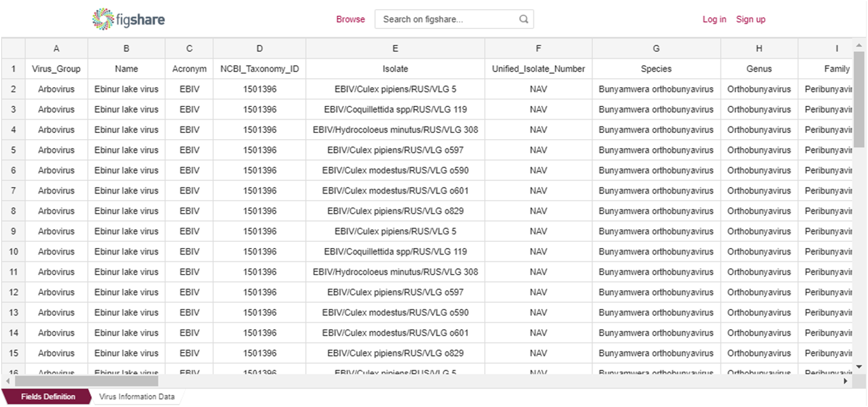Click the figshare logo
The image size is (868, 407).
pos(128,19)
